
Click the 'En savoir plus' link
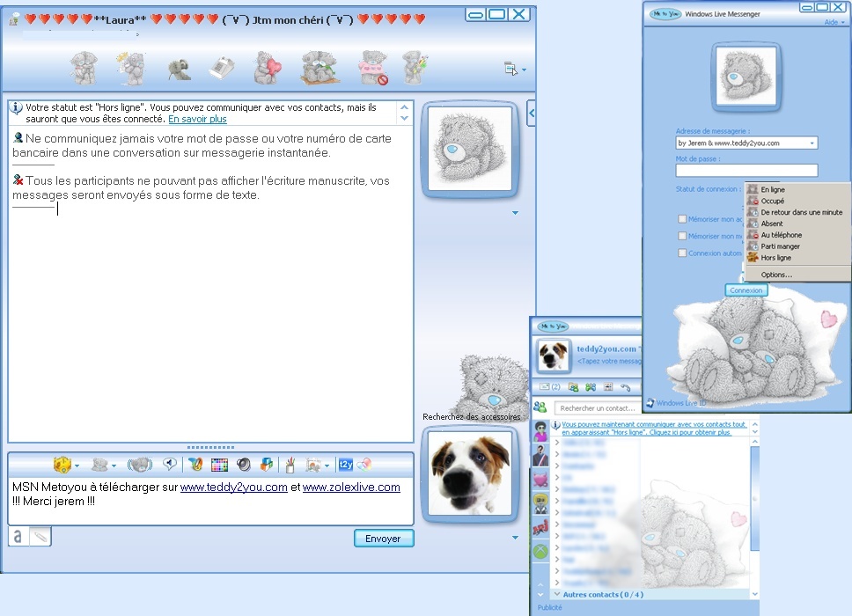pos(197,119)
